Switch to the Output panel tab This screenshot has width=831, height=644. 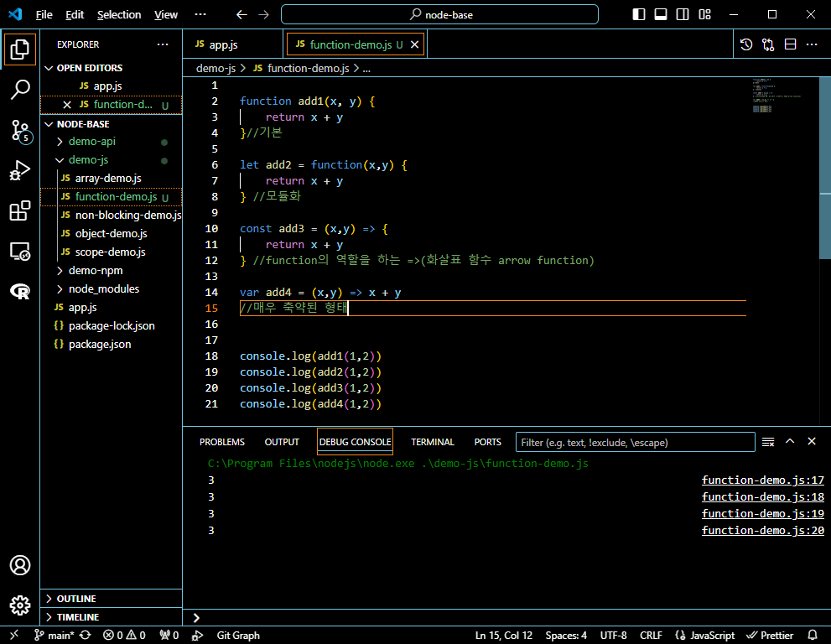click(x=282, y=442)
